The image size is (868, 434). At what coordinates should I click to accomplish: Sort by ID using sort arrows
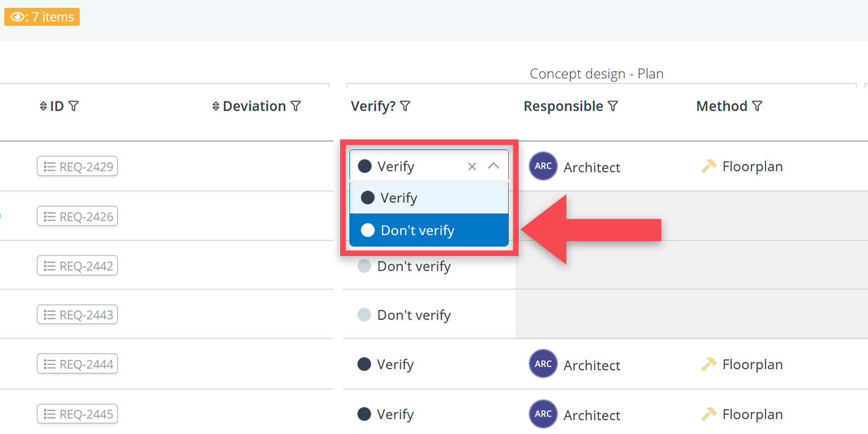43,106
